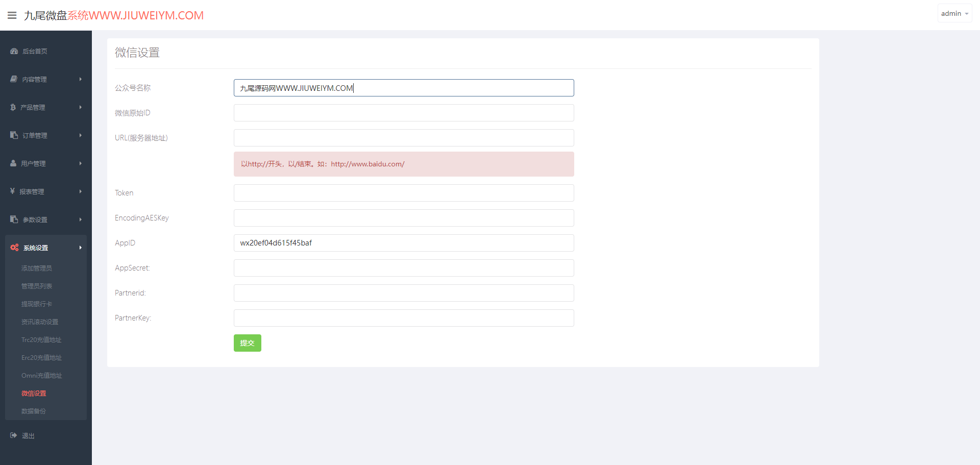Screen dimensions: 980x465
Task: Click the book icon beside 内容管理
Action: click(x=14, y=79)
